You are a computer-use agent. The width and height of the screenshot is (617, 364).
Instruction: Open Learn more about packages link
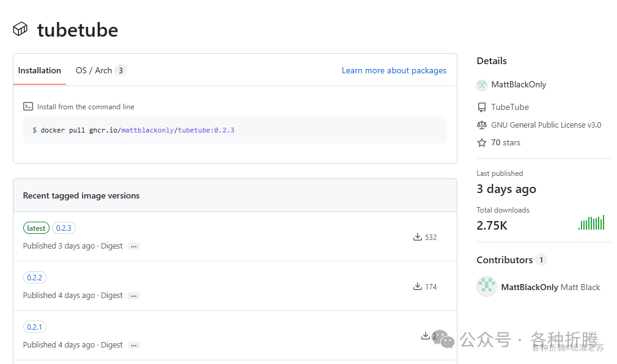tap(394, 70)
